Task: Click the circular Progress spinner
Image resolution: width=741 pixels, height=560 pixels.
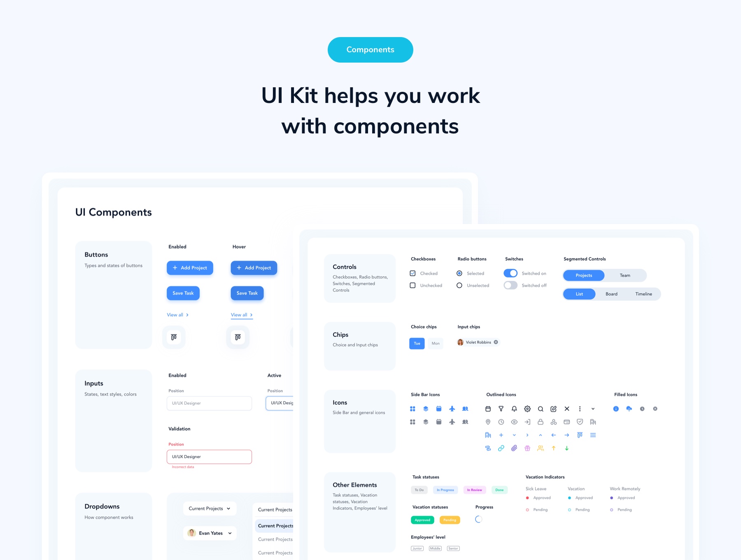Action: [478, 519]
